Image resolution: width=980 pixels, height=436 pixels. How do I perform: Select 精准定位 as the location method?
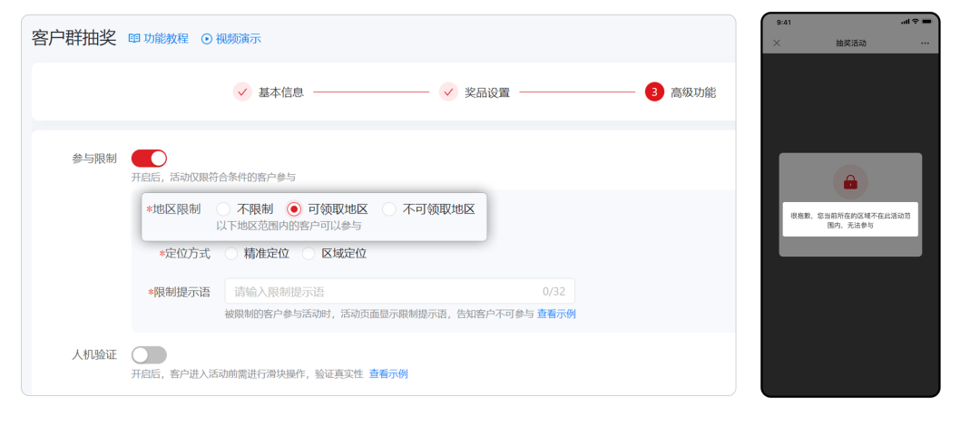click(x=231, y=254)
